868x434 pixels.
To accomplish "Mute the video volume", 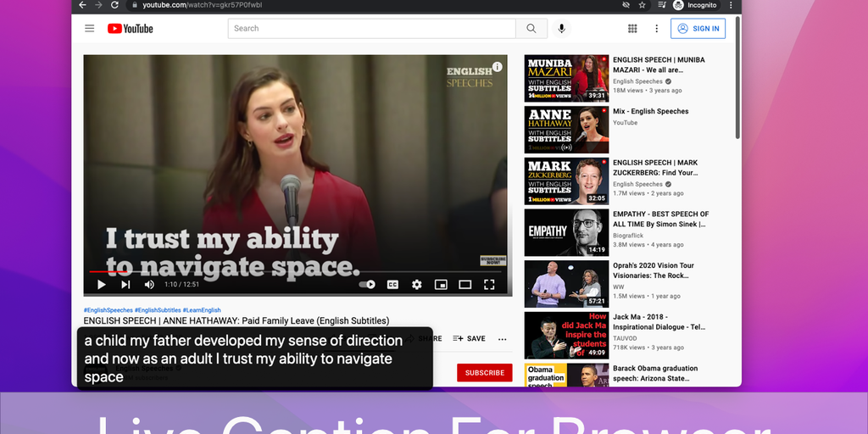I will pos(149,285).
